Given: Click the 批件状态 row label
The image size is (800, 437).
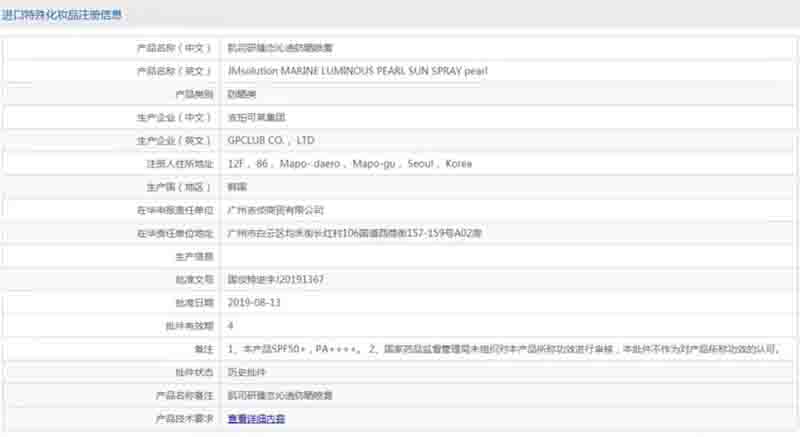Looking at the screenshot, I should click(194, 372).
